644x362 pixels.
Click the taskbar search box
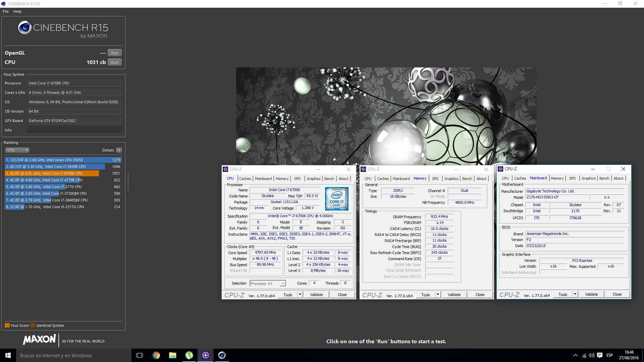[x=74, y=355]
